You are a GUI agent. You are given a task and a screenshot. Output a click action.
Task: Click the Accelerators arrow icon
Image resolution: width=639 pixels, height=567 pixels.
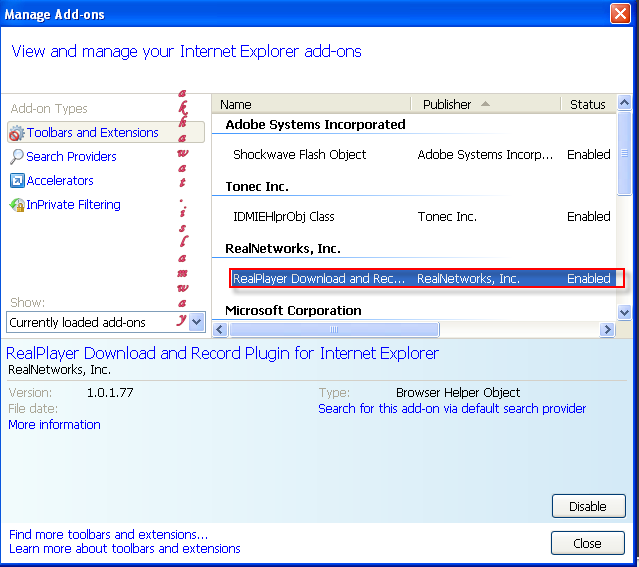[x=17, y=181]
